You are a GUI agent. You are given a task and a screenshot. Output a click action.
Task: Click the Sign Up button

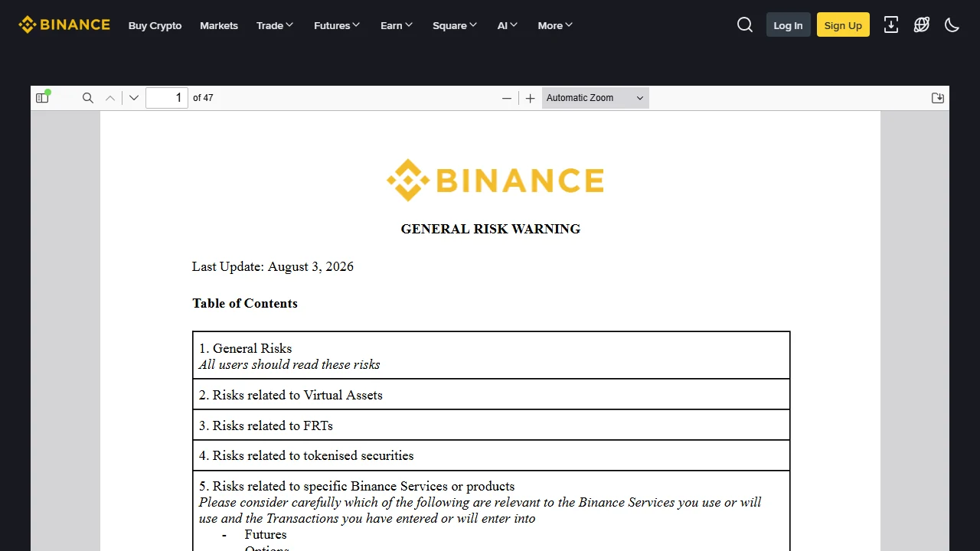(843, 24)
